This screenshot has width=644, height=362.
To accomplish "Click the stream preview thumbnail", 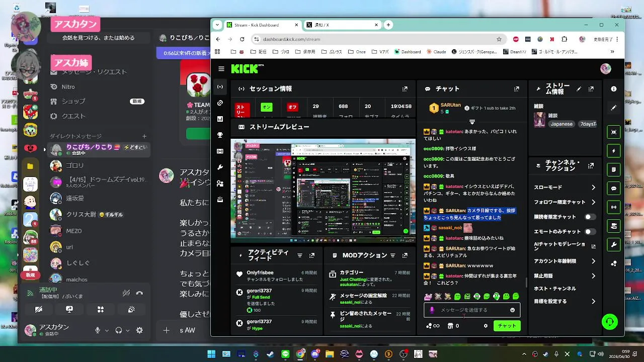I will [323, 191].
